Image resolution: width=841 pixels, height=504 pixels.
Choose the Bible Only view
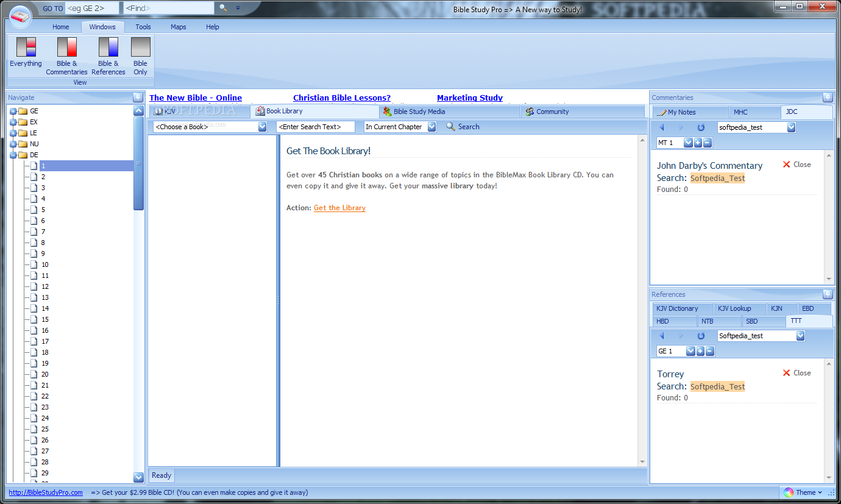click(x=141, y=56)
